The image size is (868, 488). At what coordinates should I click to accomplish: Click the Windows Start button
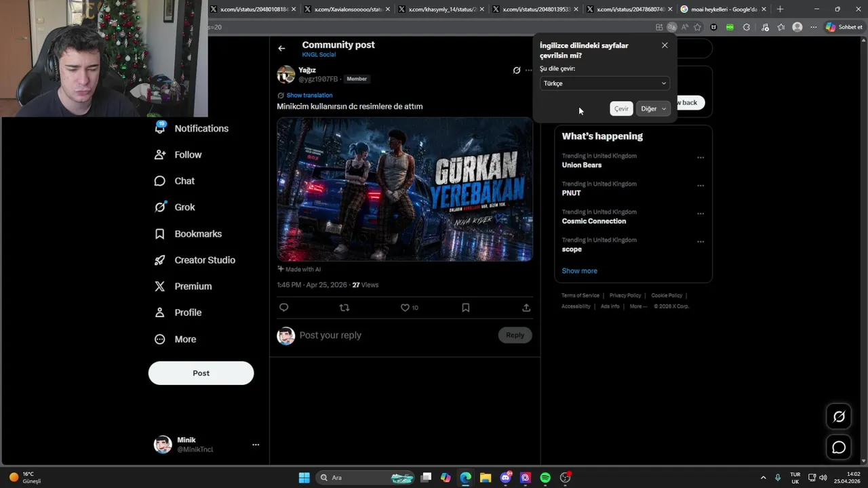point(304,478)
